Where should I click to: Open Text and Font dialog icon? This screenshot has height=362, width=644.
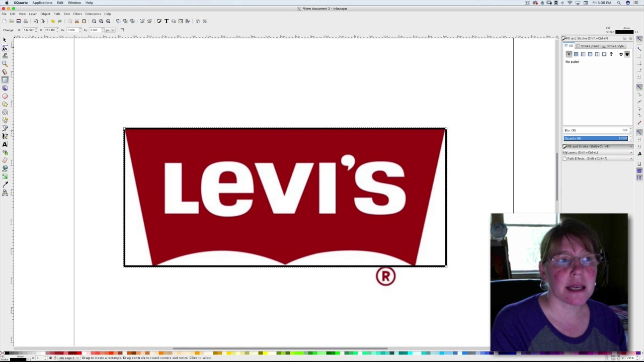(x=167, y=21)
